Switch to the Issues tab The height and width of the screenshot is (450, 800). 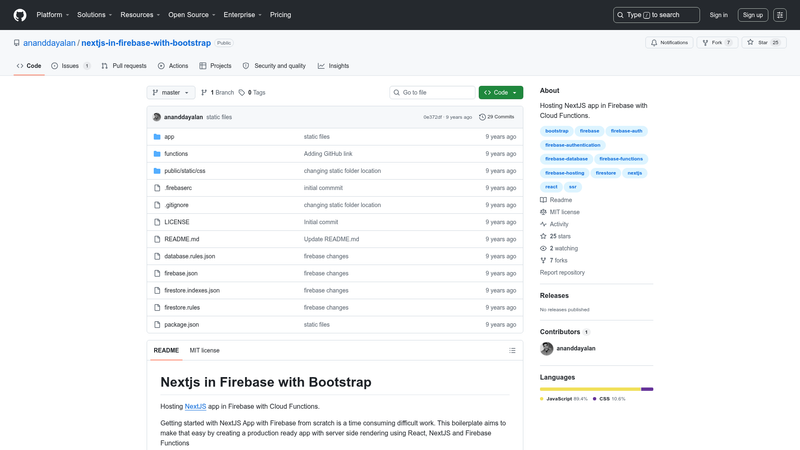[x=70, y=66]
